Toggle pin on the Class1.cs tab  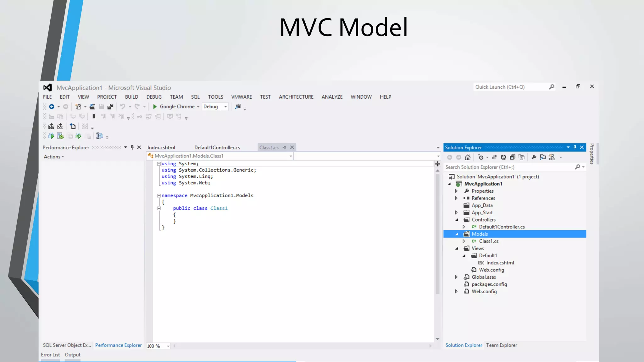285,147
